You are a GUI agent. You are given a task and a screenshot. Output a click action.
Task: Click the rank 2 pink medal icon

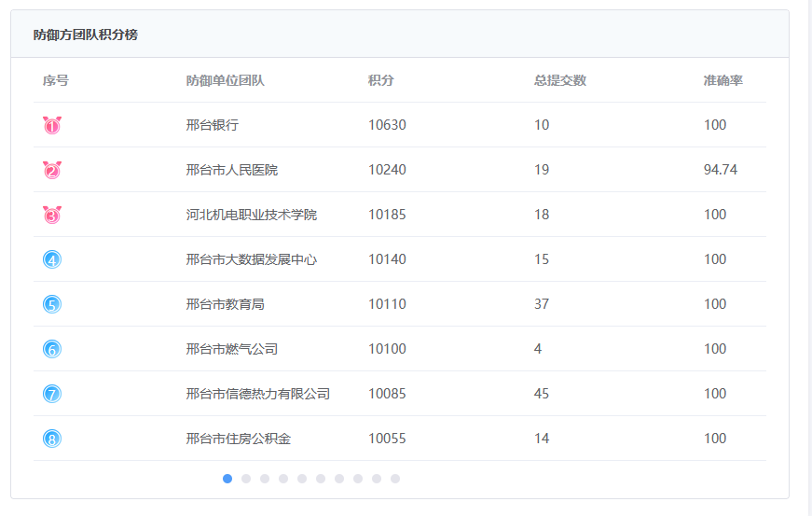(51, 170)
